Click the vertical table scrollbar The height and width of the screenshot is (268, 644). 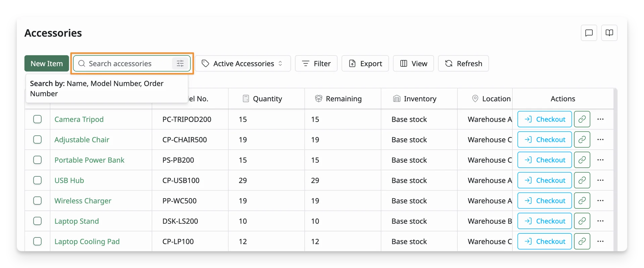pos(615,169)
